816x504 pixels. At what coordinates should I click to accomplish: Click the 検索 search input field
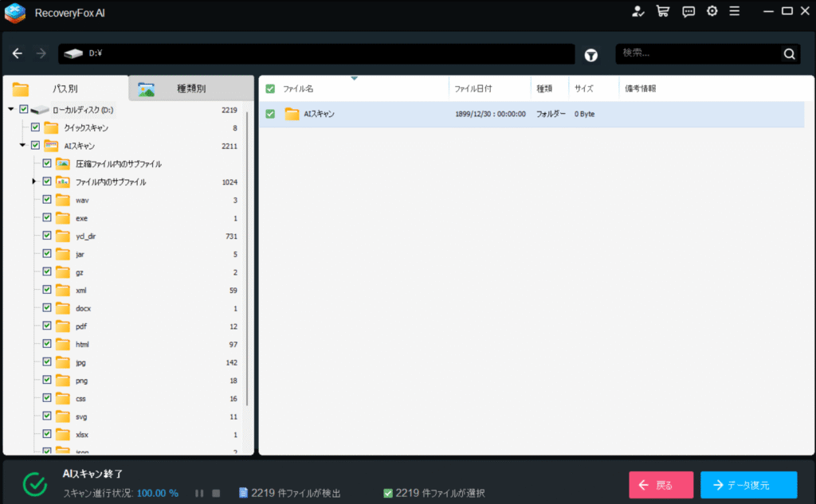tap(697, 54)
